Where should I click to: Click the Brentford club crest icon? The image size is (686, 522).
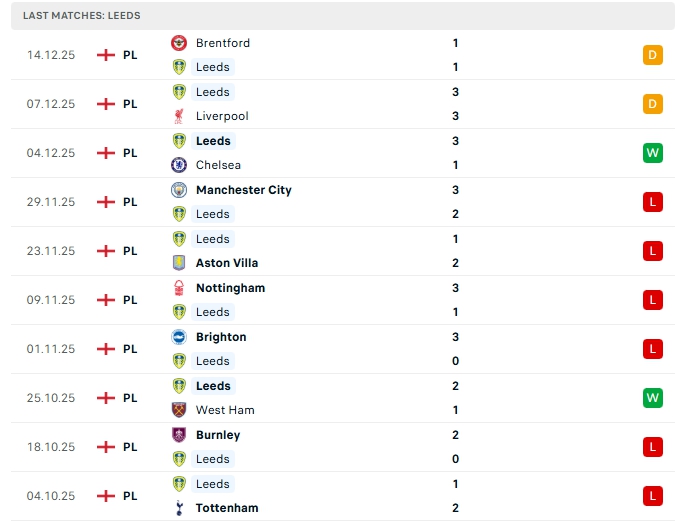point(179,43)
